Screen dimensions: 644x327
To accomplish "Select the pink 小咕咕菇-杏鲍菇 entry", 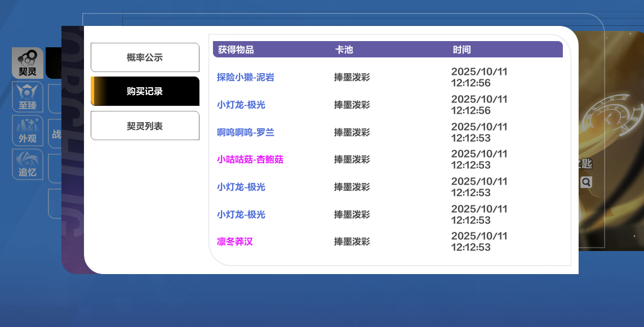I will tap(250, 160).
